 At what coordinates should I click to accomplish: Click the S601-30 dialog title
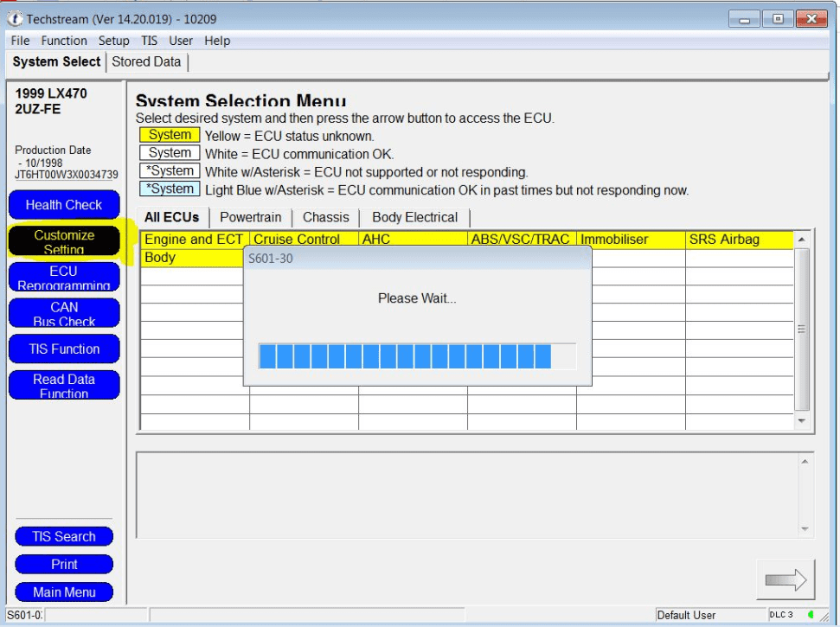271,259
